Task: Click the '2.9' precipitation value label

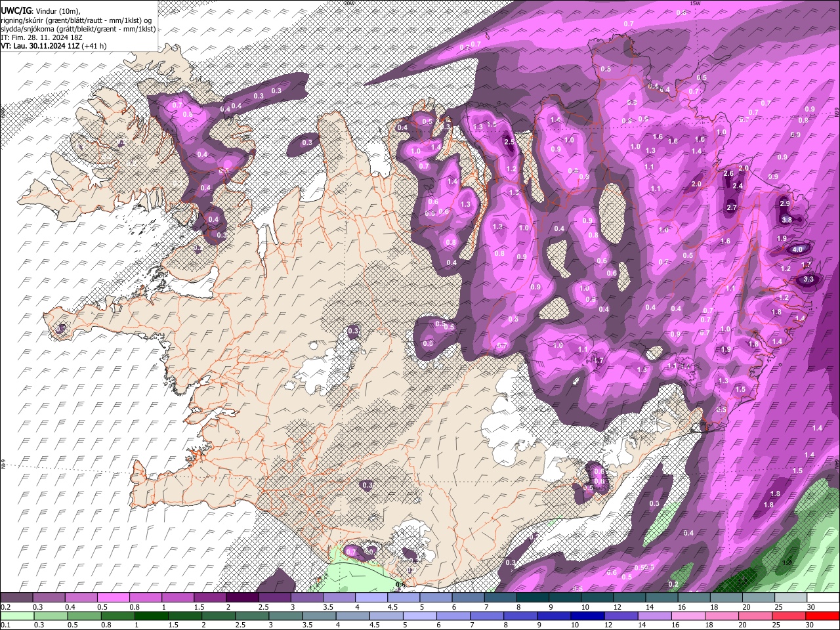Action: (x=785, y=204)
